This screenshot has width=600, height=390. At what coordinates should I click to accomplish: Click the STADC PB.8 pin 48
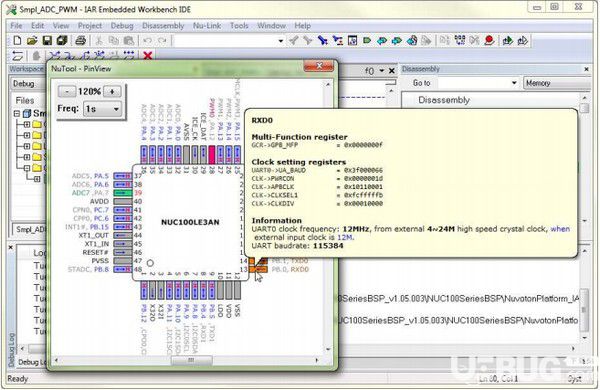[x=122, y=269]
